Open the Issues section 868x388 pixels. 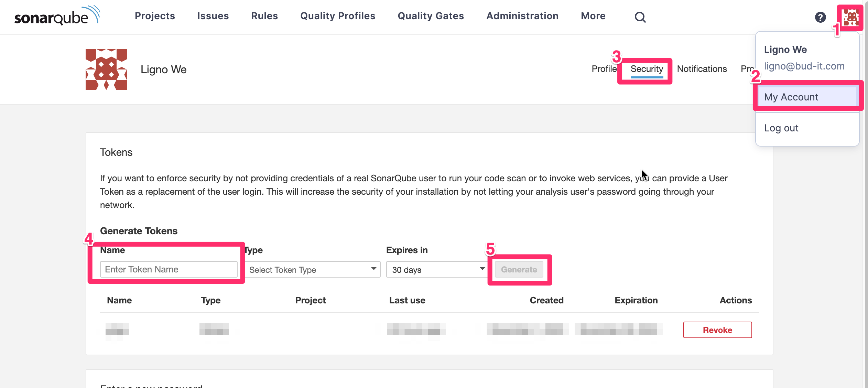[x=213, y=16]
